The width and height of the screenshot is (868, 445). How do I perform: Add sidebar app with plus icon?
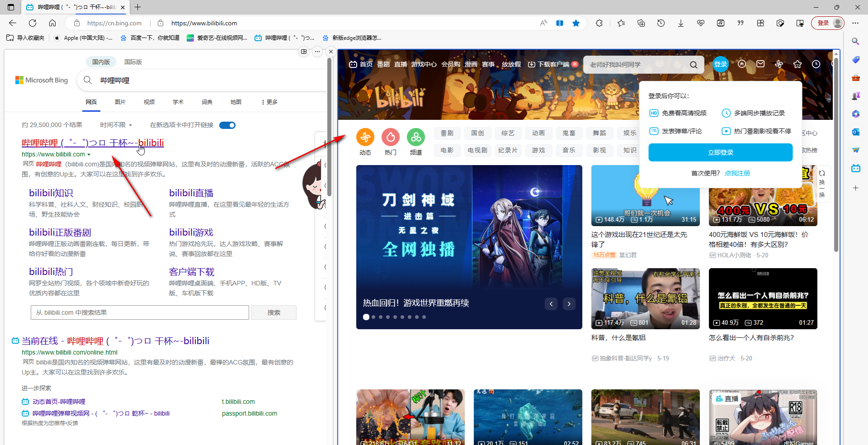click(x=855, y=188)
